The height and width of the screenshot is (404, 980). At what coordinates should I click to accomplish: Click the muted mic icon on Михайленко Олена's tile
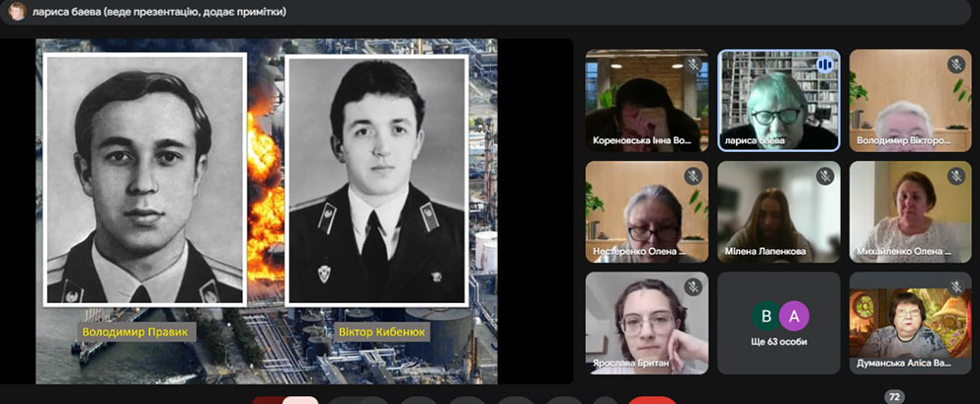point(955,177)
